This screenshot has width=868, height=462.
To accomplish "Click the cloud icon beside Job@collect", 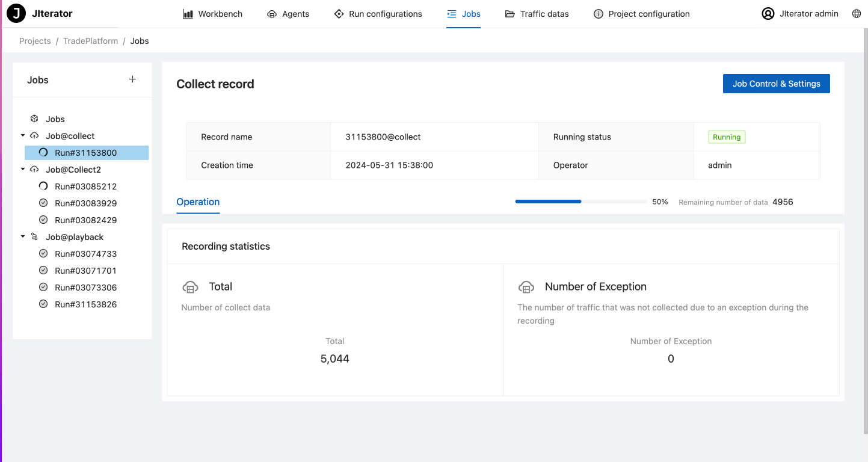I will (x=34, y=136).
